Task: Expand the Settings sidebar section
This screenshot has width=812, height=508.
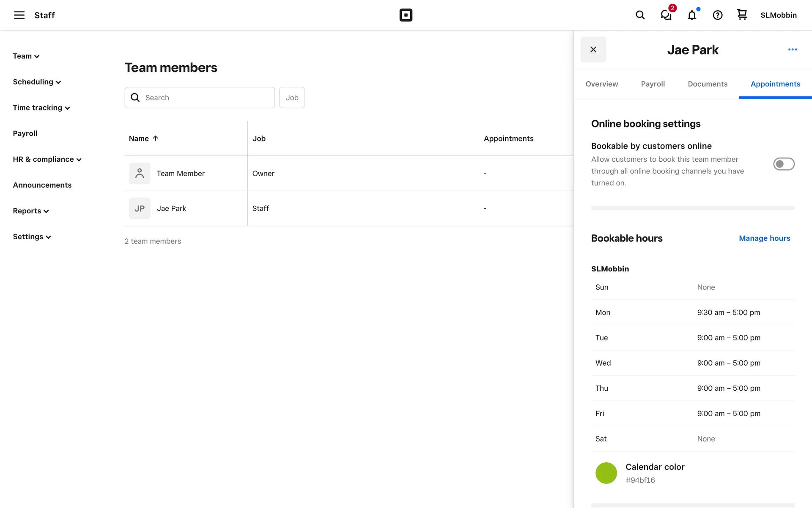Action: coord(32,237)
